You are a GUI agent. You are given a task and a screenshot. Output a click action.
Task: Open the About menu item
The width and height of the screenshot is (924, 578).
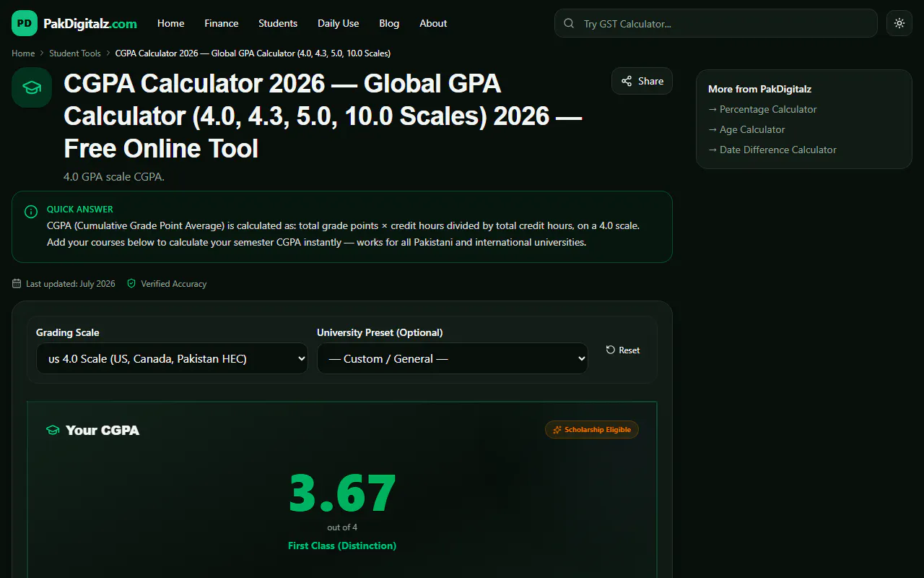pyautogui.click(x=433, y=23)
